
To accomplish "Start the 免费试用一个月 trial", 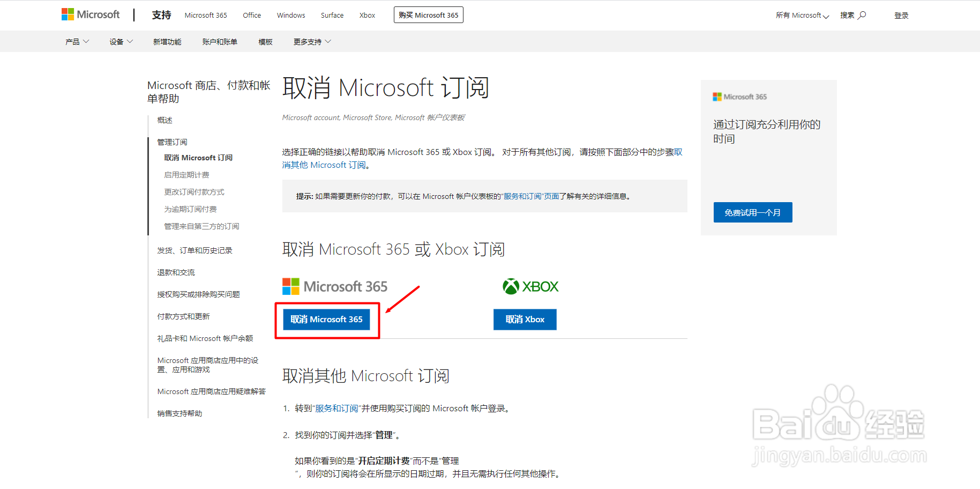I will (x=752, y=212).
